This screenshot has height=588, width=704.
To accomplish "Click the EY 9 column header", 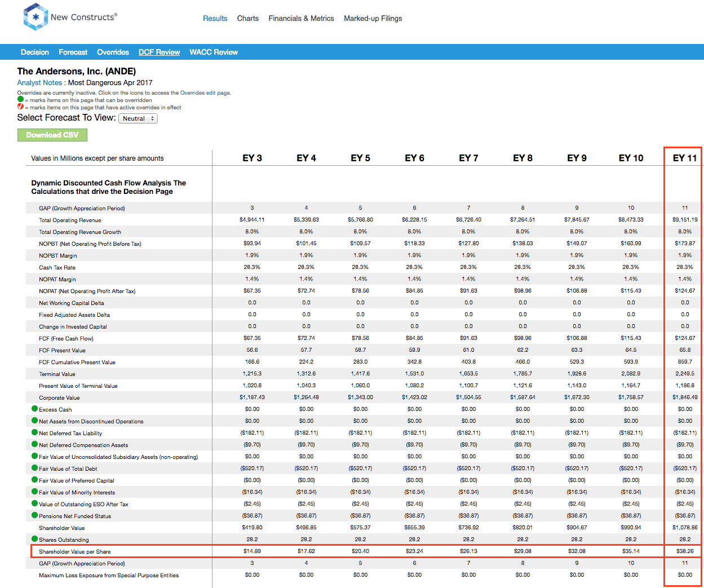I will click(x=577, y=158).
